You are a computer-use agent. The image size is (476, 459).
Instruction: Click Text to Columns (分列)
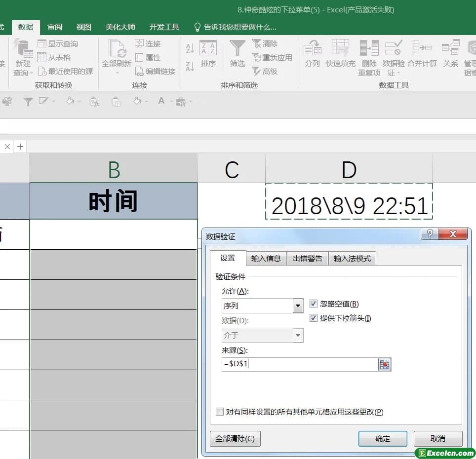(x=313, y=54)
